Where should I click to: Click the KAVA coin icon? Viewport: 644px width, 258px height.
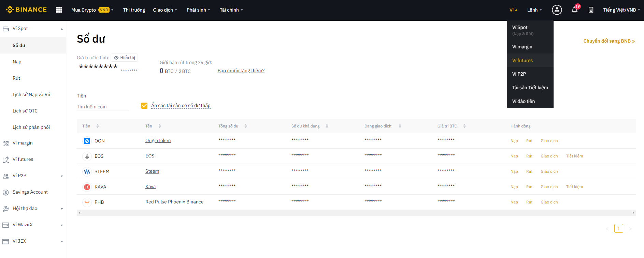tap(87, 187)
